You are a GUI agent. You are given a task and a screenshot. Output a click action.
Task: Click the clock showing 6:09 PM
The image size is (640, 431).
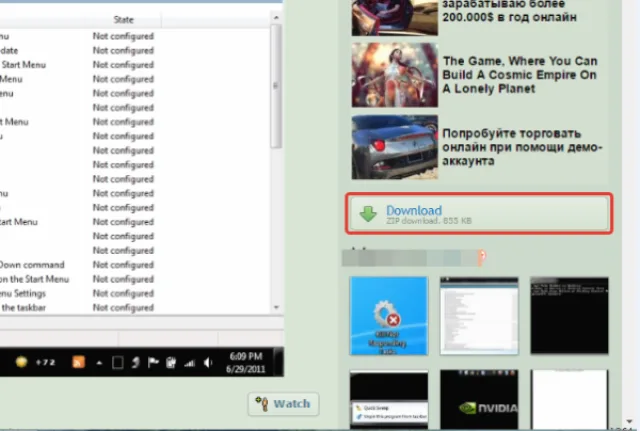246,362
